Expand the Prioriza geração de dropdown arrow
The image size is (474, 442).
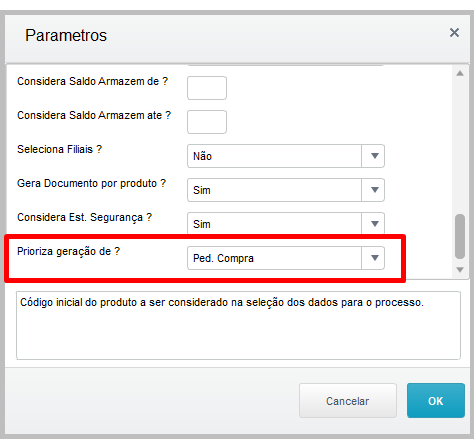pos(374,258)
